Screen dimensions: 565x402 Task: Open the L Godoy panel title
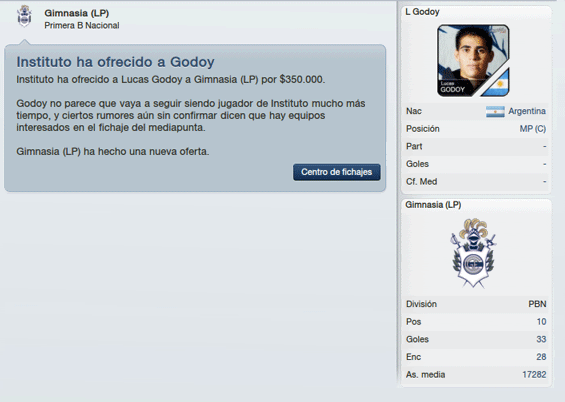422,12
